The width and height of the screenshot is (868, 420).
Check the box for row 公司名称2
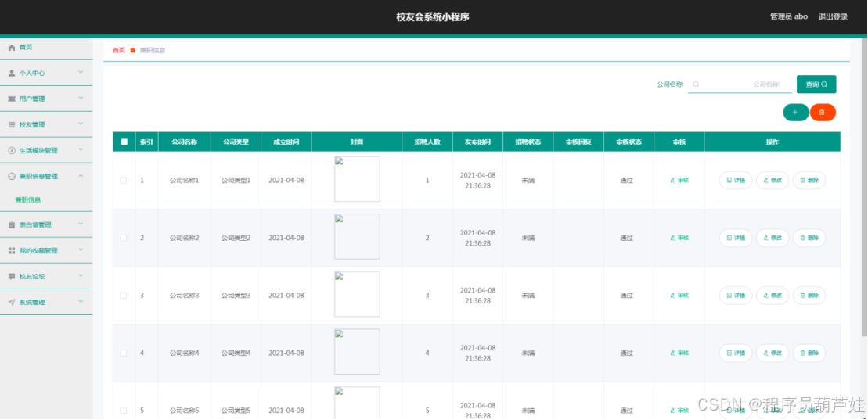tap(124, 238)
